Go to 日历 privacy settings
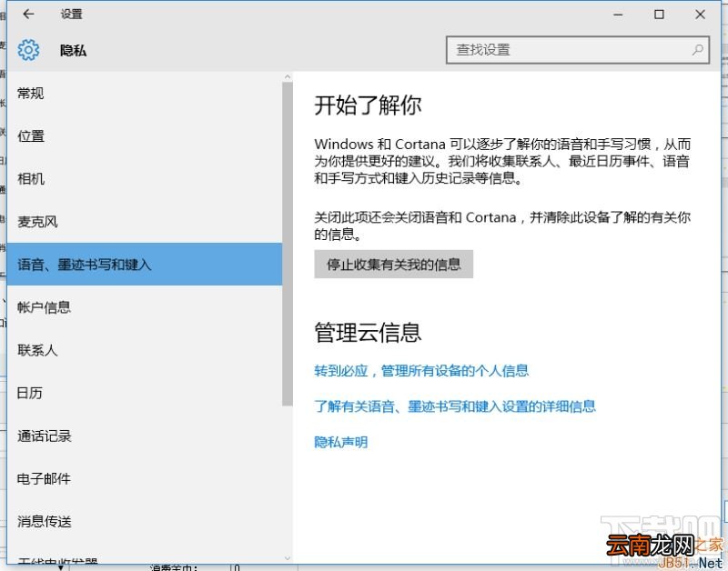The image size is (728, 571). coord(145,393)
